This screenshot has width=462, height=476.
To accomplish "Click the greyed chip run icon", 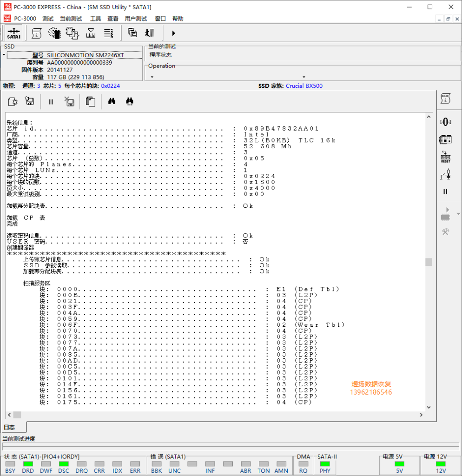I will pyautogui.click(x=445, y=214).
